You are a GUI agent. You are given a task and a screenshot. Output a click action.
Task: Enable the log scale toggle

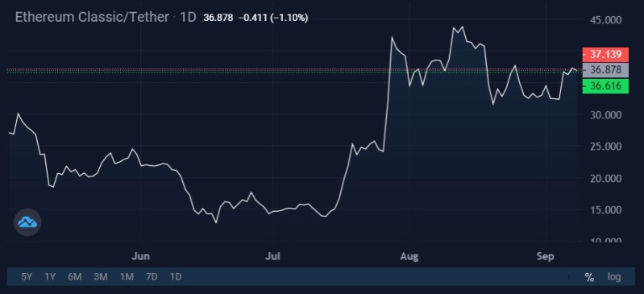[614, 277]
